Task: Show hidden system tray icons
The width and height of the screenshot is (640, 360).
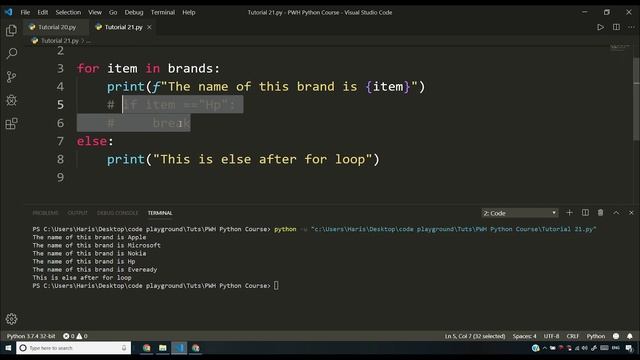Action: pos(545,348)
